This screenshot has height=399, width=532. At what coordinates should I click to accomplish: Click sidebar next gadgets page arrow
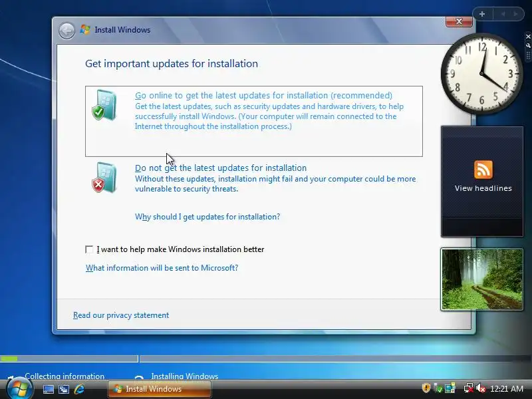(x=516, y=14)
